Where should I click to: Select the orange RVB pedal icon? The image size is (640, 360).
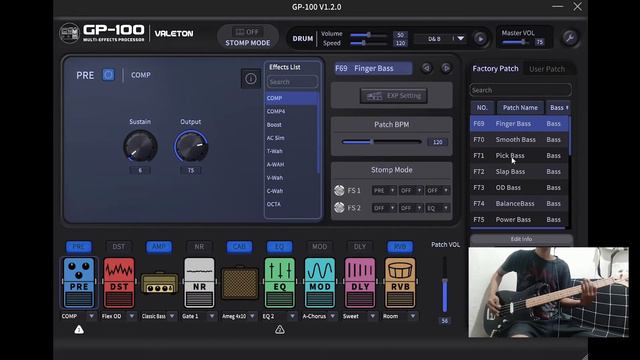click(x=400, y=282)
